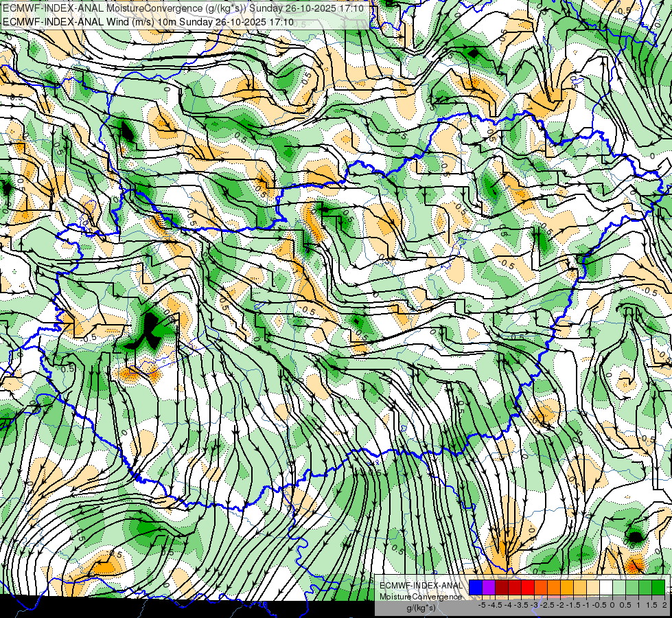Image resolution: width=672 pixels, height=618 pixels.
Task: Choose the amber swatch between -2 and -1.5
Action: 567,588
